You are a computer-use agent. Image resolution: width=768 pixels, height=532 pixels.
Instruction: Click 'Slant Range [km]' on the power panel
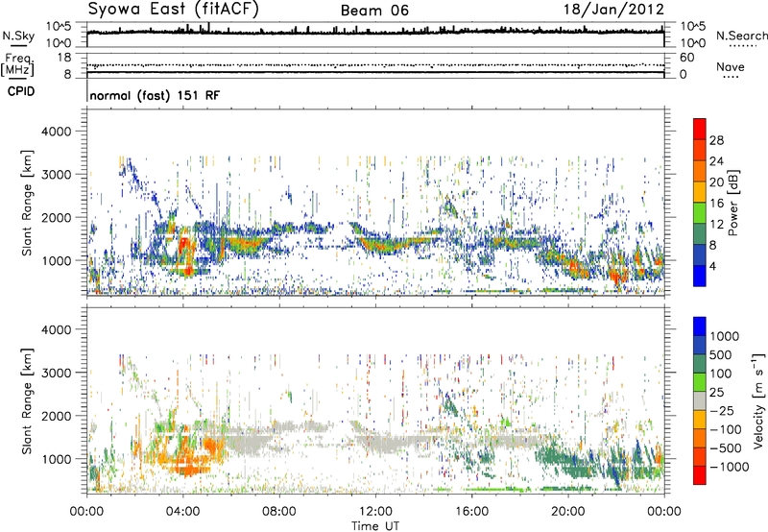27,203
